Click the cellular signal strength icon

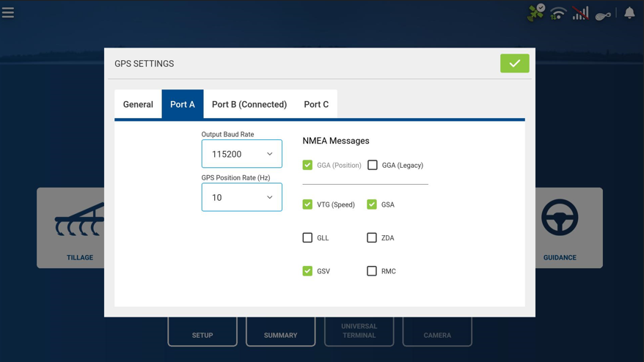point(580,13)
